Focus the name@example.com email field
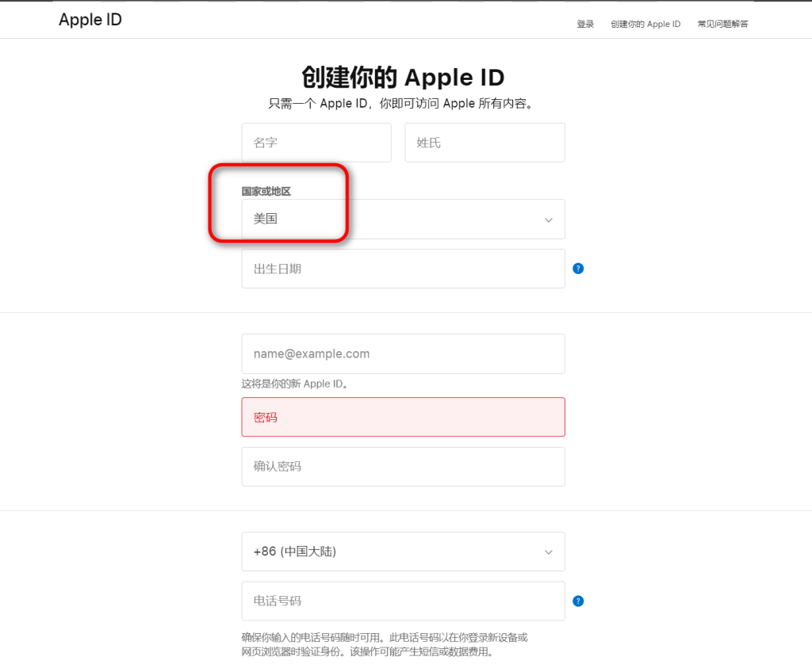The width and height of the screenshot is (812, 672). click(403, 353)
